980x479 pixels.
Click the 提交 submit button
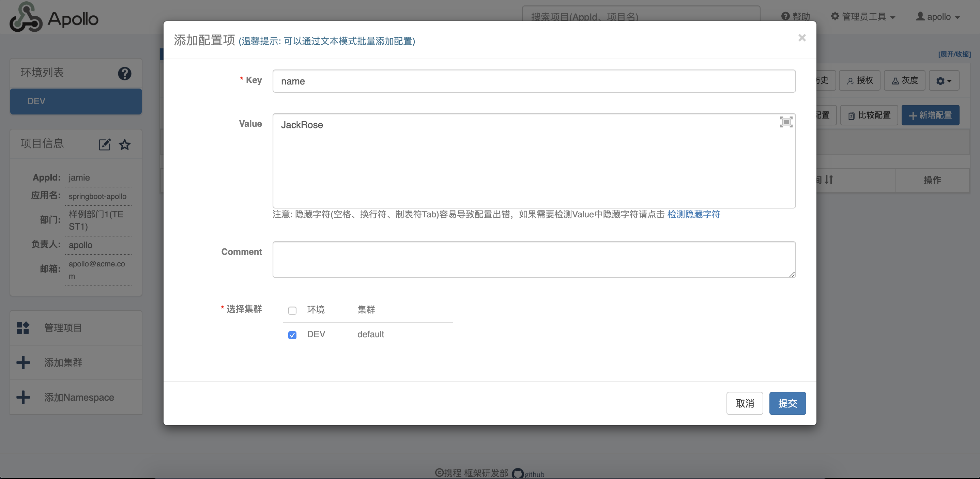(787, 403)
